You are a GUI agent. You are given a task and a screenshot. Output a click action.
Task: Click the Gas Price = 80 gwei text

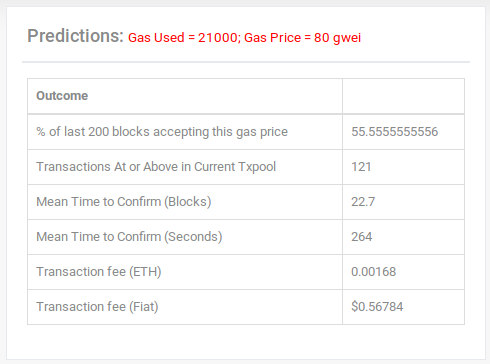coord(302,38)
